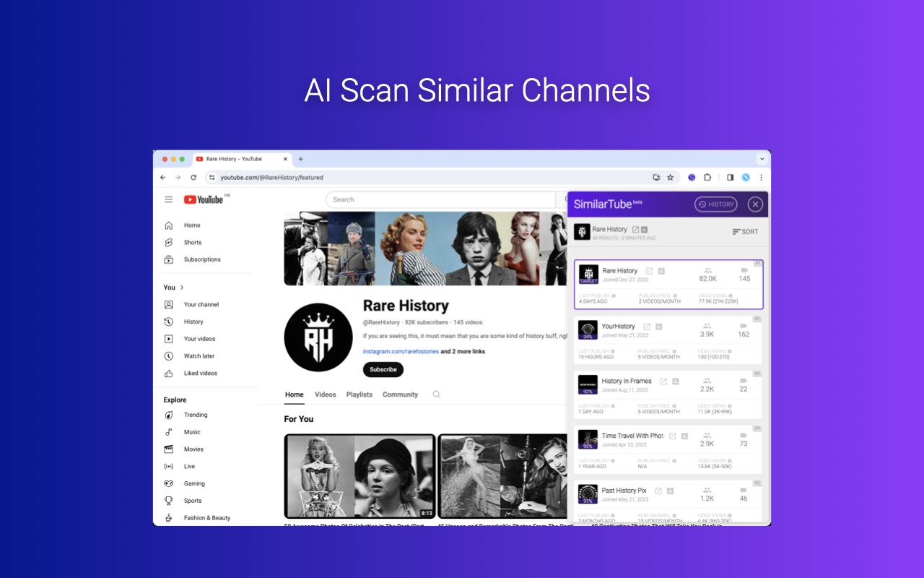Subscribe to the Rare History channel
This screenshot has width=924, height=578.
point(383,369)
